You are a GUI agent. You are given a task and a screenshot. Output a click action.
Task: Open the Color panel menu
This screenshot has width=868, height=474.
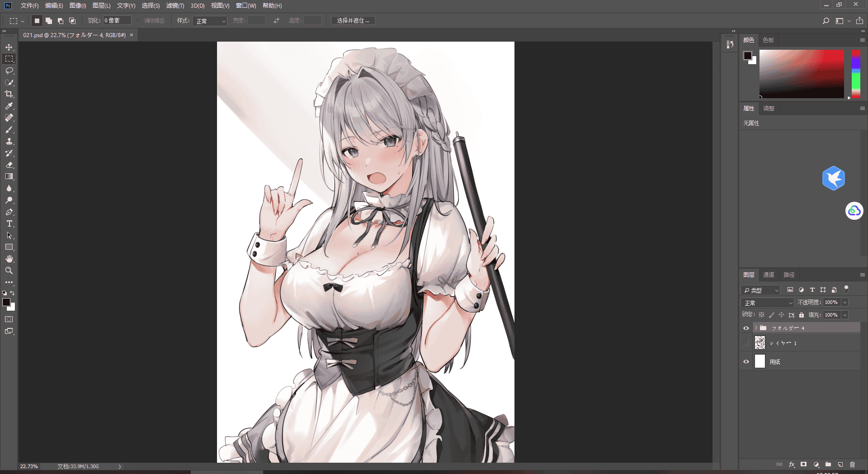pos(862,40)
